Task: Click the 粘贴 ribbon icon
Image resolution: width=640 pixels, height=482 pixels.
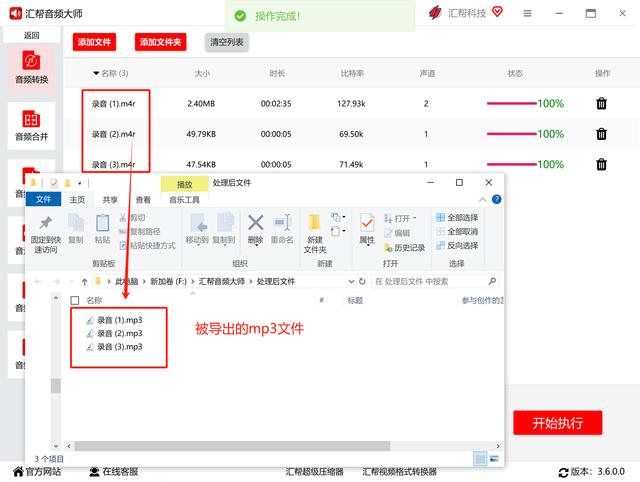Action: (102, 229)
